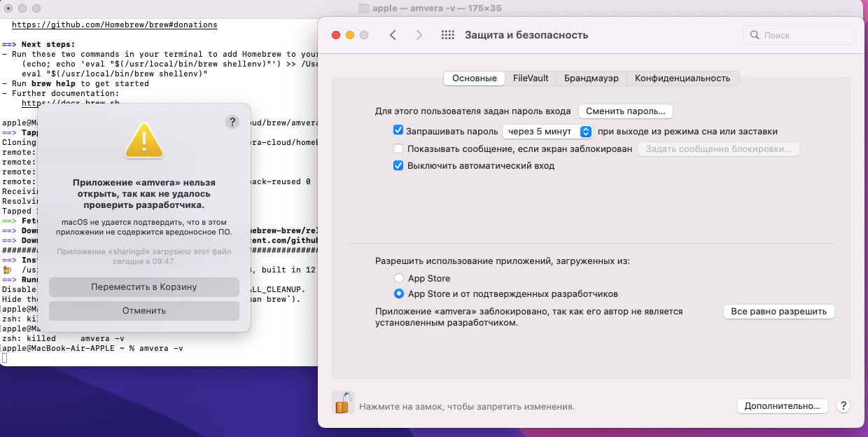Toggle the Запрашивать пароль checkbox
Viewport: 868px width, 437px height.
(398, 131)
